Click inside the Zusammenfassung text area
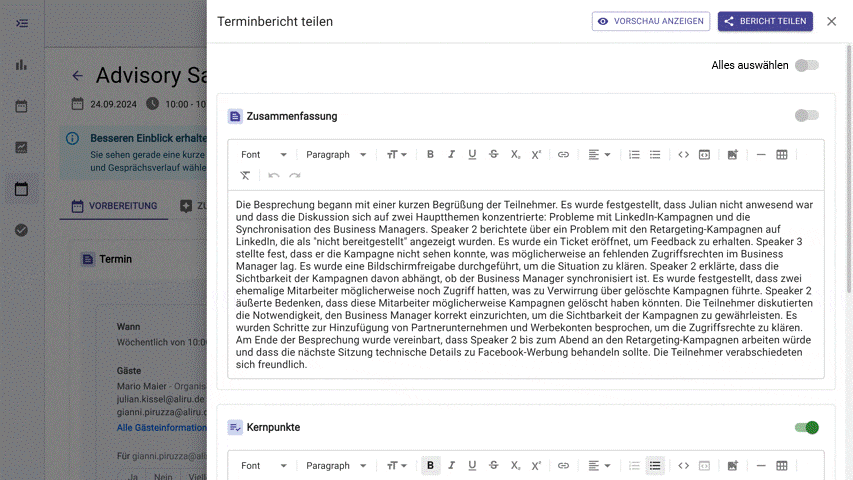The height and width of the screenshot is (480, 853). (x=526, y=284)
